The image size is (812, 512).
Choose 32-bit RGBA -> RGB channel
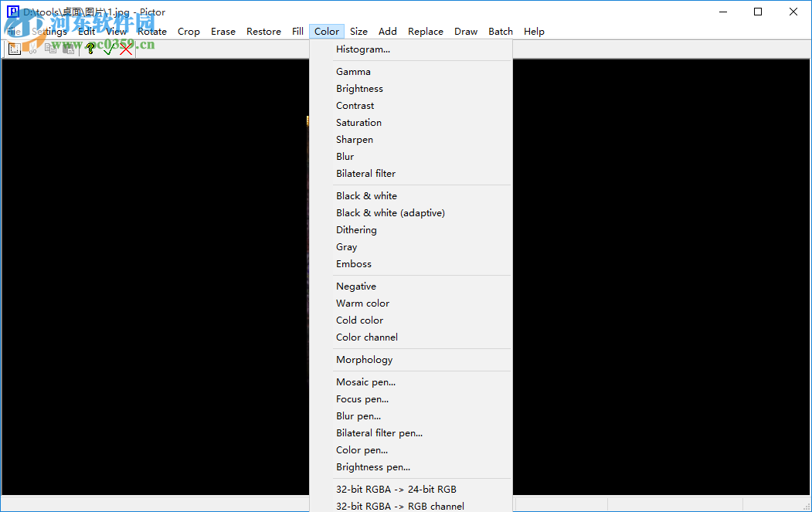pos(411,506)
